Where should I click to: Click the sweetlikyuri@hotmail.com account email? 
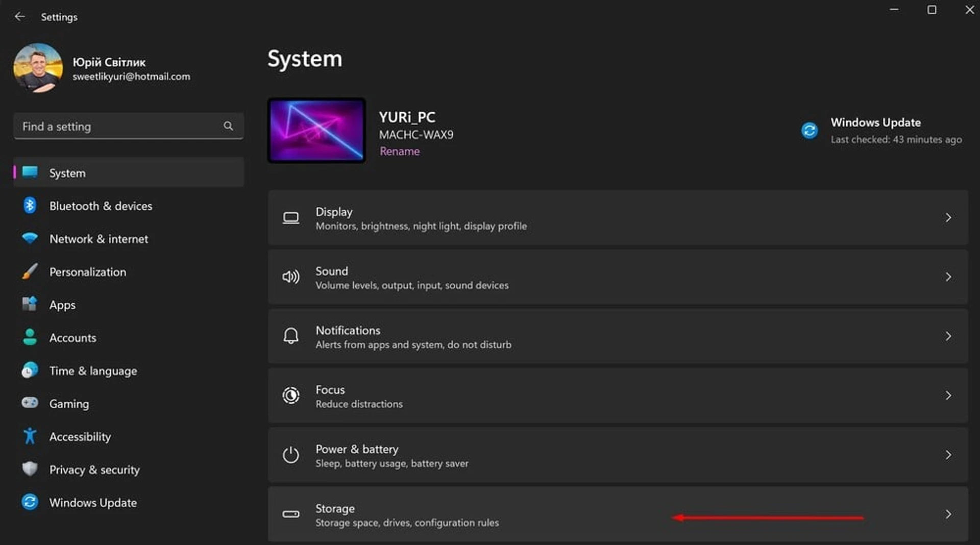pos(131,77)
